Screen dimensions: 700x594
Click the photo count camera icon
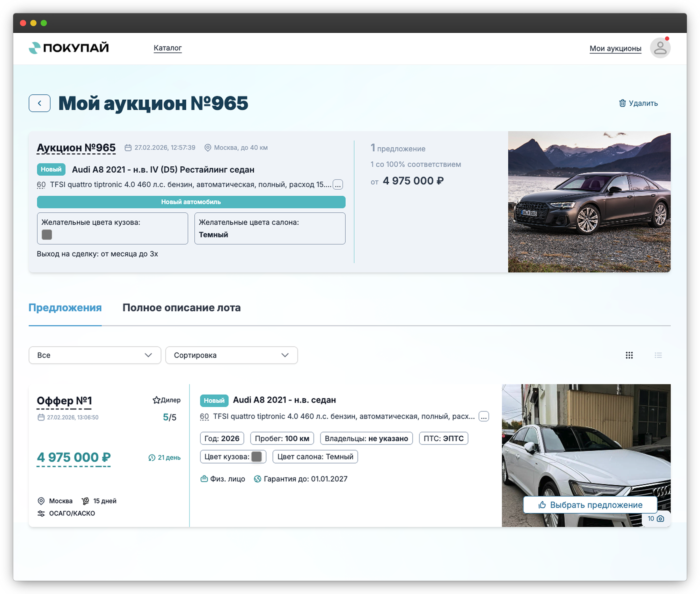coord(660,518)
